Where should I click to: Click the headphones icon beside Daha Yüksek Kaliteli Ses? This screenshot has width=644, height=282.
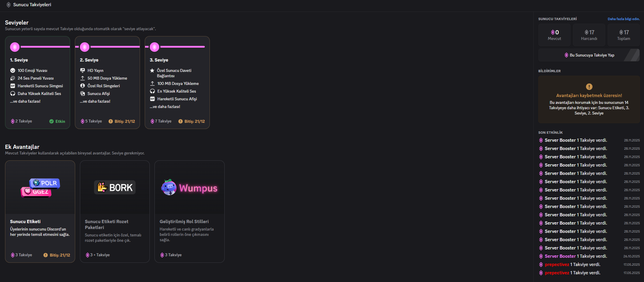13,94
